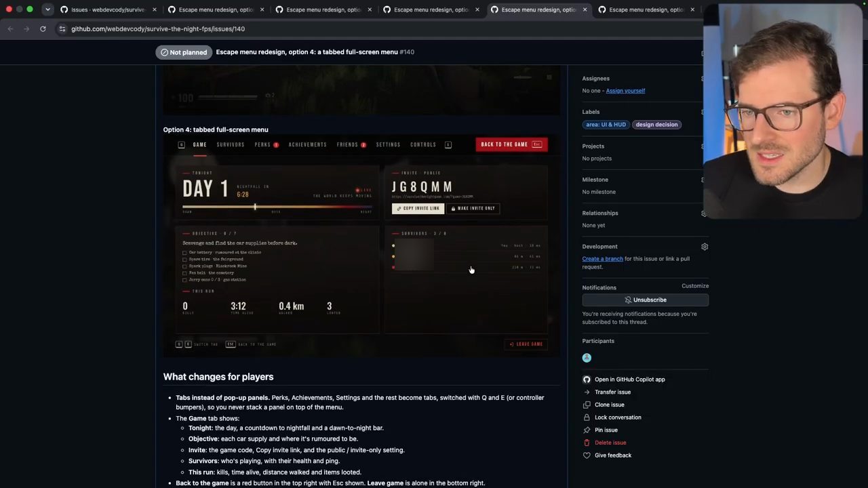The height and width of the screenshot is (488, 868).
Task: Click Open in GitHub Copilot app
Action: click(625, 380)
